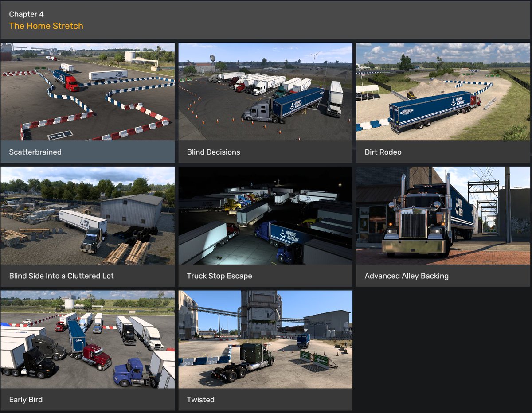
Task: Click the Dirt Rodeo title label
Action: [383, 152]
